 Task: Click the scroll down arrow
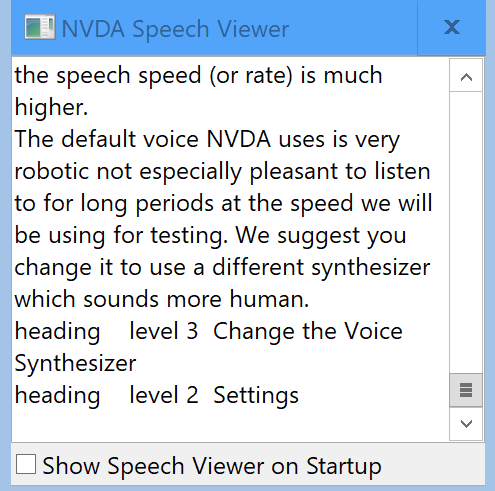(466, 424)
